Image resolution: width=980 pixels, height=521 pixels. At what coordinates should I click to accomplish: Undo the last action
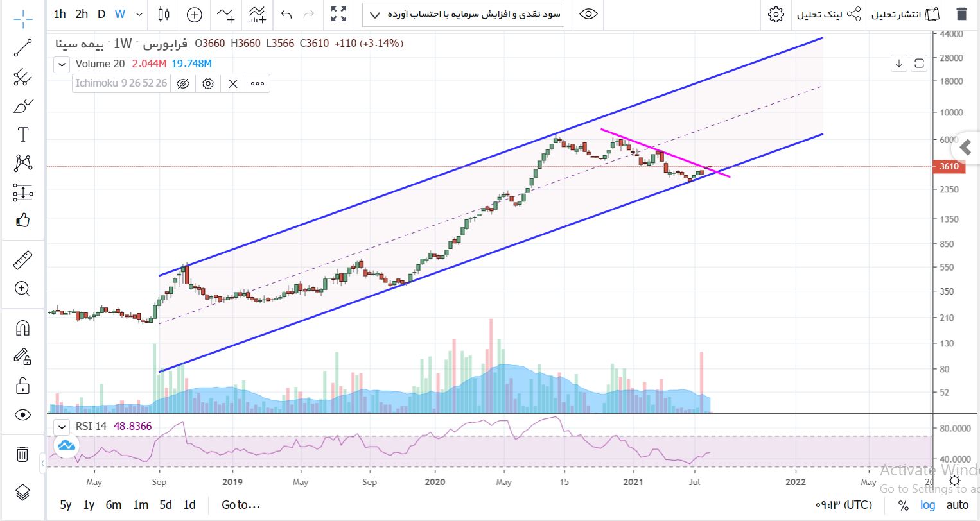pos(286,14)
